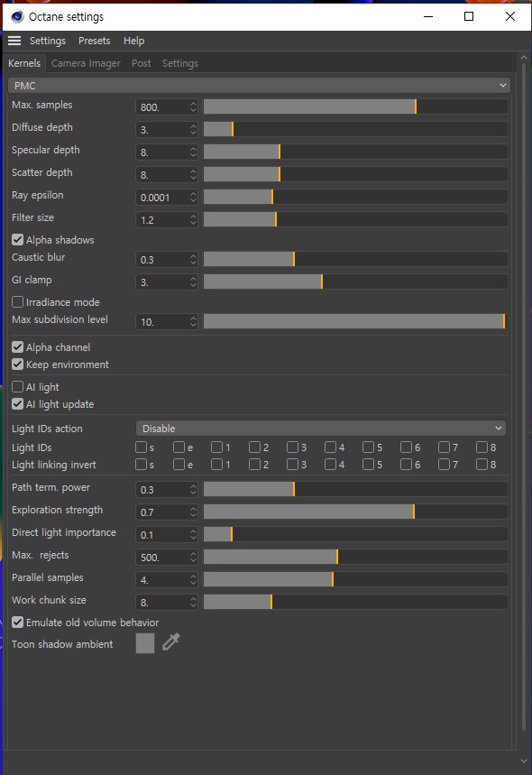Viewport: 532px width, 775px height.
Task: Check Light linking invert number 3 checkbox
Action: (292, 464)
